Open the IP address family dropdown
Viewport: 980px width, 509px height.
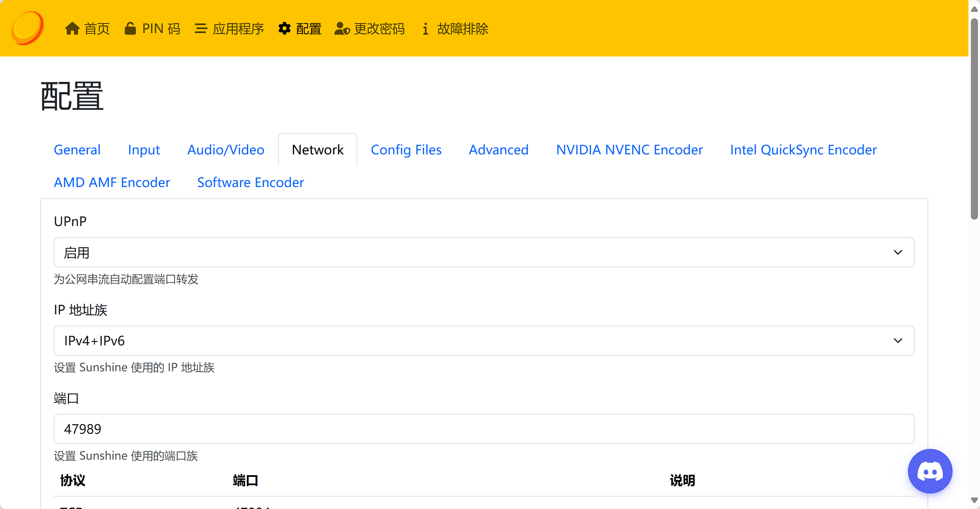click(x=484, y=341)
